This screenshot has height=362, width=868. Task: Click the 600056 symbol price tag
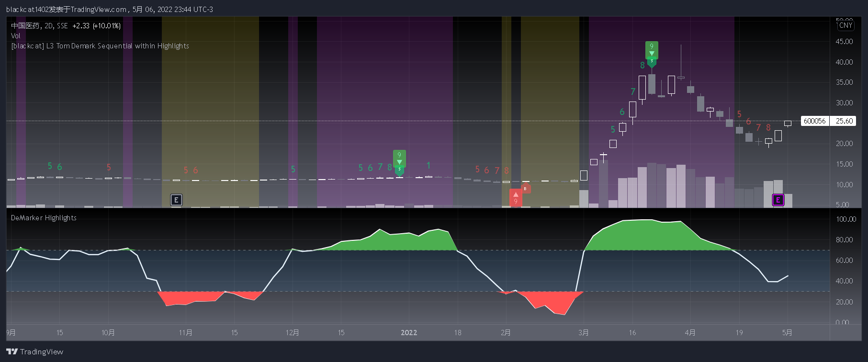tap(815, 121)
